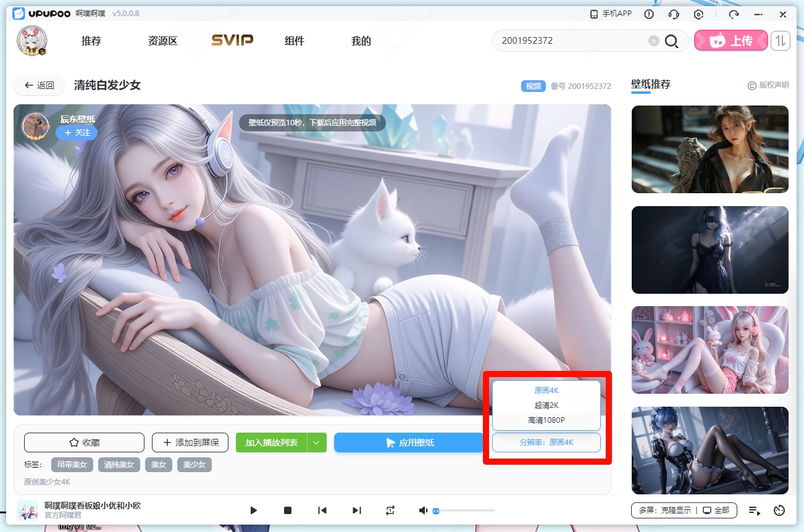Skip to the next wallpaper

point(356,510)
